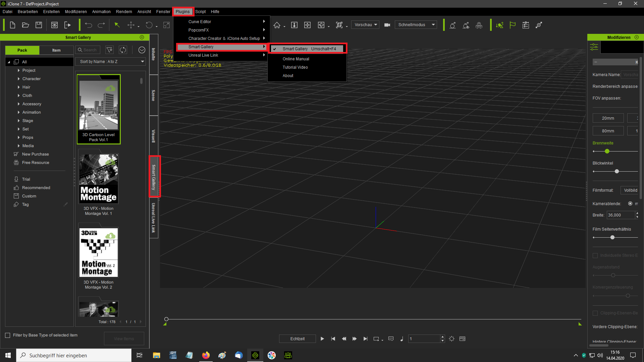Click the camera switch icon
Screen dimensions: 644x362
387,25
